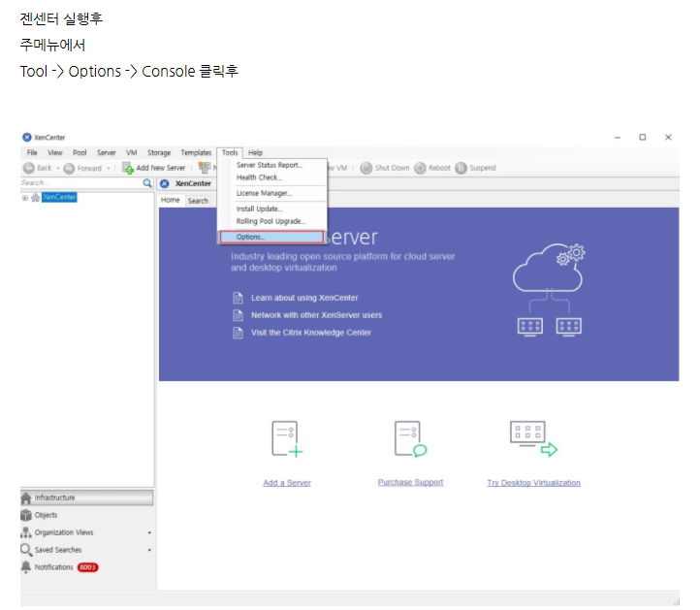Click the Objects cube icon
The width and height of the screenshot is (700, 610).
pyautogui.click(x=26, y=515)
